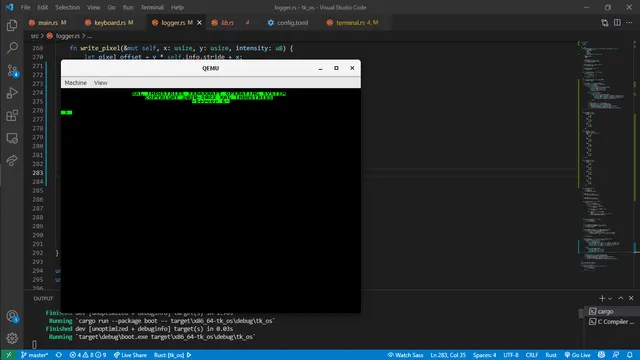The width and height of the screenshot is (640, 360).
Task: Open the Machine menu in QEMU
Action: click(76, 82)
